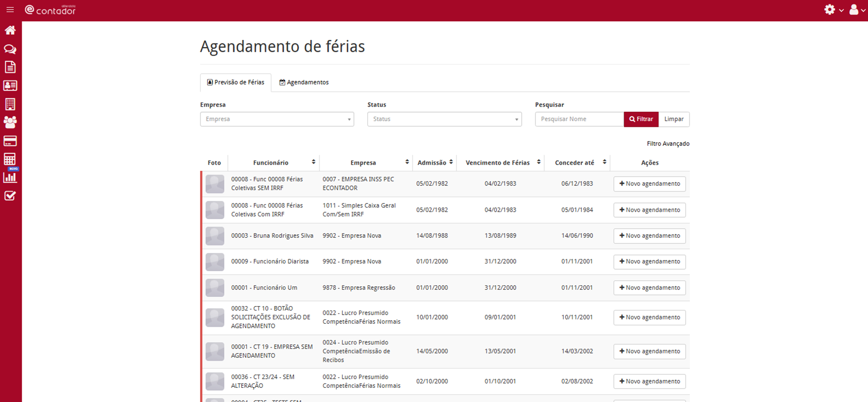The image size is (868, 402).
Task: Select the Previsão de Férias tab
Action: 236,82
